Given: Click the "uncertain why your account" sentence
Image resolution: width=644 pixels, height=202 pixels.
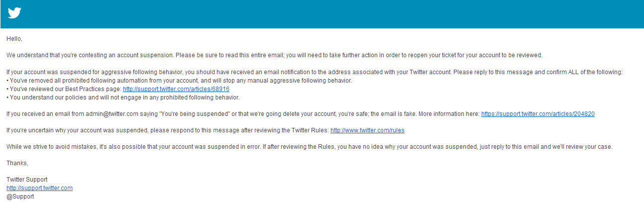Looking at the screenshot, I should 168,130.
